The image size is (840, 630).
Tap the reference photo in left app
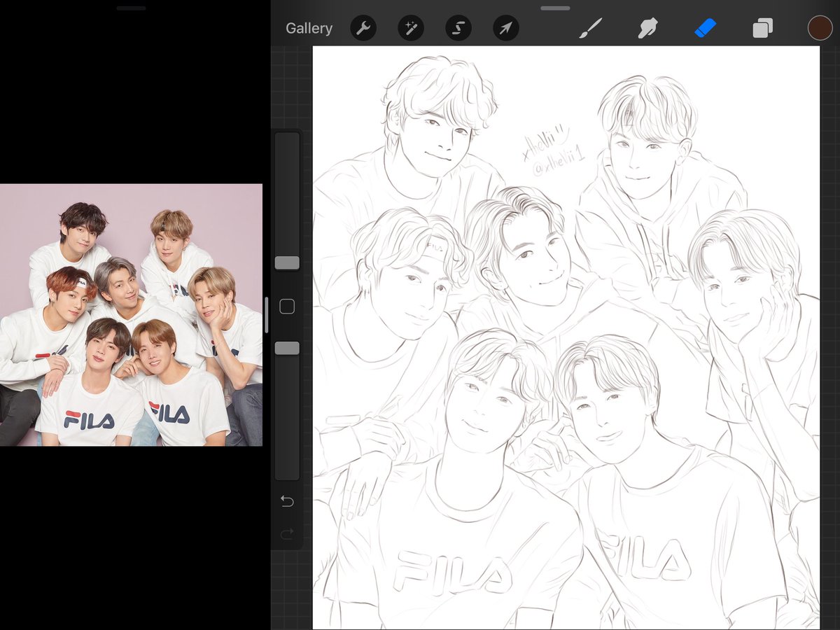tap(131, 315)
